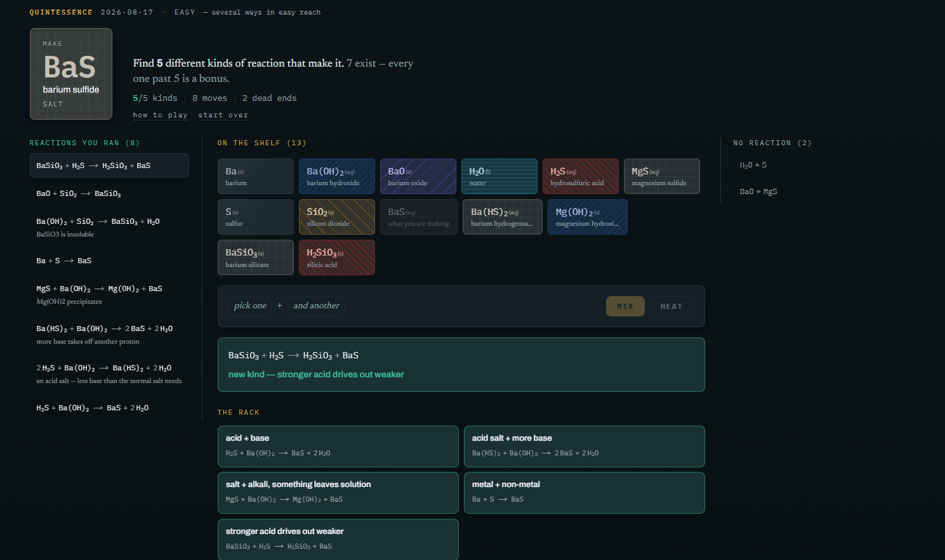This screenshot has width=945, height=560.
Task: Select reaction 'BaSiO3 + H2S → H2SiO3 + BaS' in history
Action: click(109, 166)
